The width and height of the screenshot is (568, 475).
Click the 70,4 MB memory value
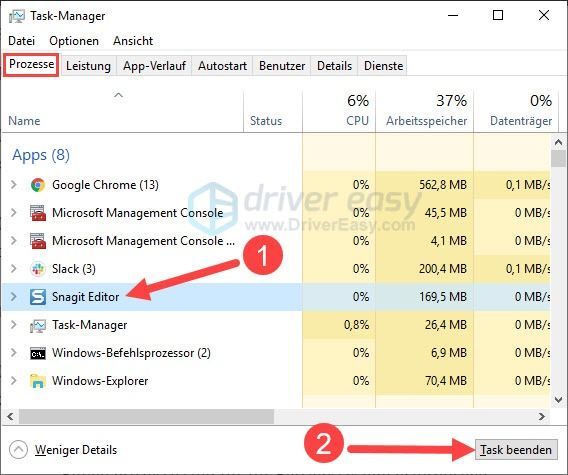point(446,381)
